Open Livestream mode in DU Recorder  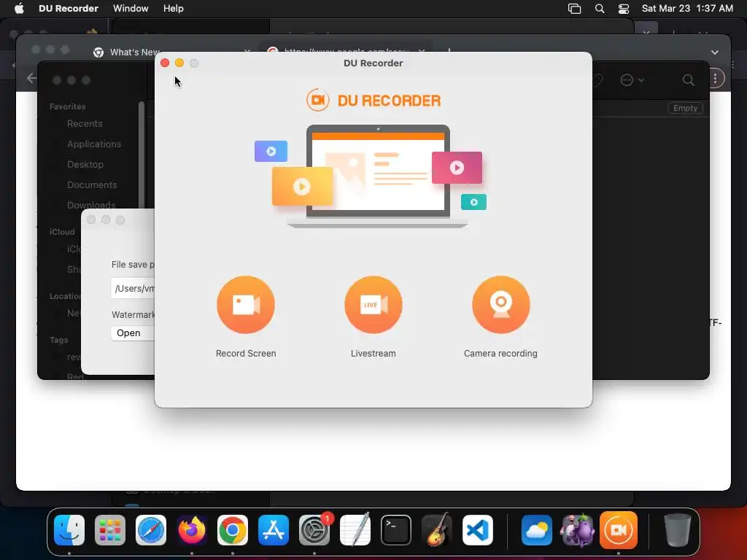coord(373,305)
